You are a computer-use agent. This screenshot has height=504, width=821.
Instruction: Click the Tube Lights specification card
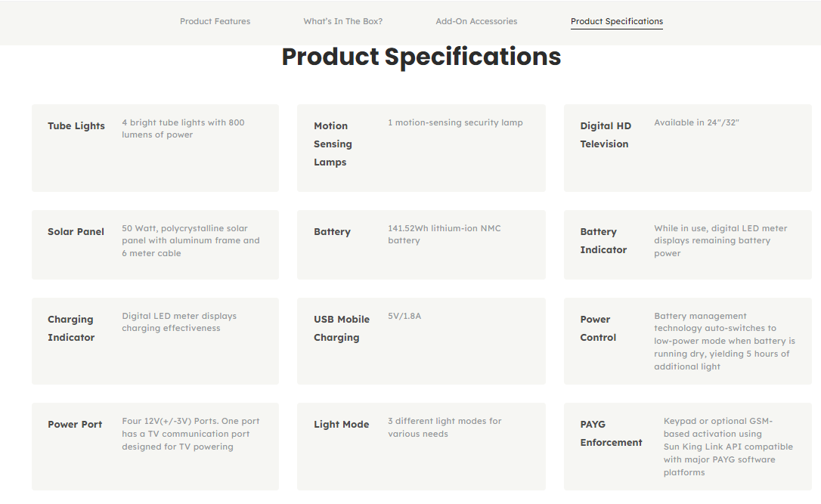point(155,148)
